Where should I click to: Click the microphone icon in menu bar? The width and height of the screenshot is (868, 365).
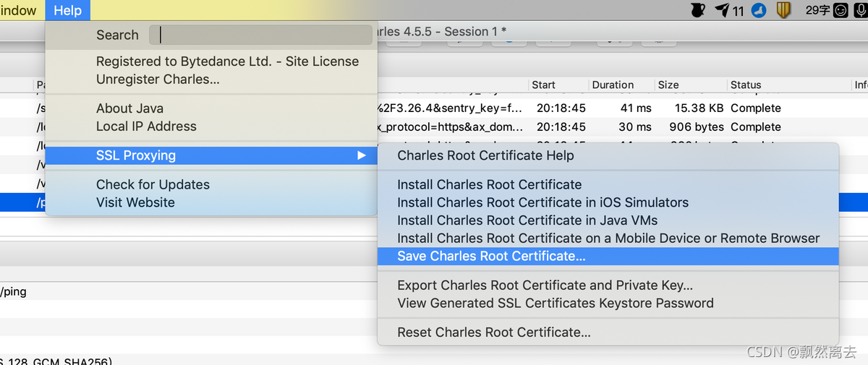[860, 10]
